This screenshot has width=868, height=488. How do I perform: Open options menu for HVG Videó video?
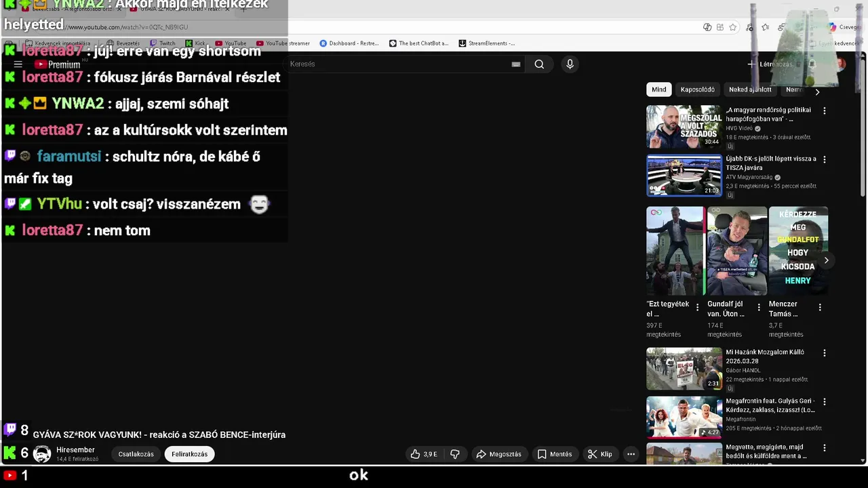[x=825, y=110]
